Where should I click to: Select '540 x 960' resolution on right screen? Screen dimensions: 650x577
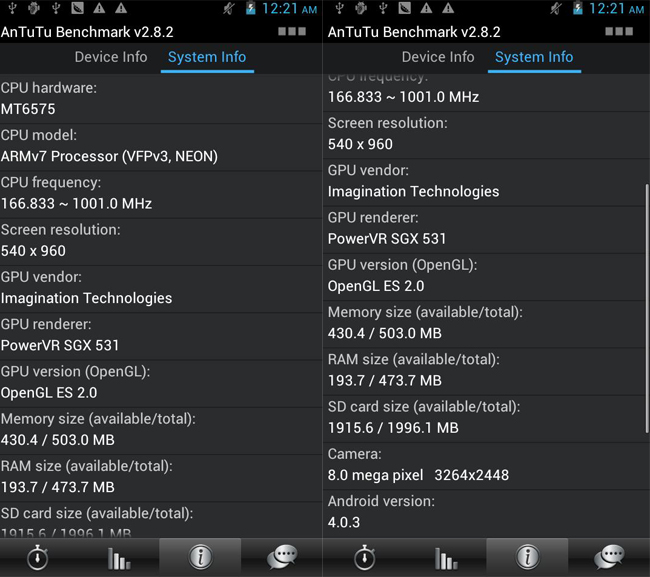(360, 144)
